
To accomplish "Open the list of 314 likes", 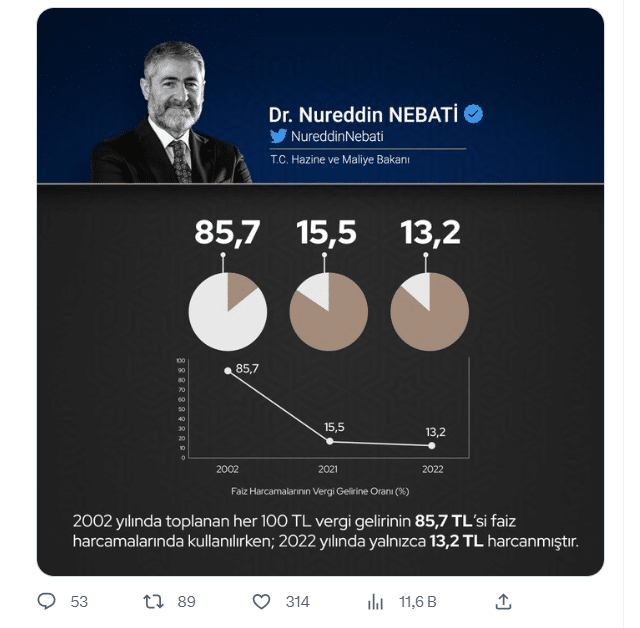I will click(298, 602).
